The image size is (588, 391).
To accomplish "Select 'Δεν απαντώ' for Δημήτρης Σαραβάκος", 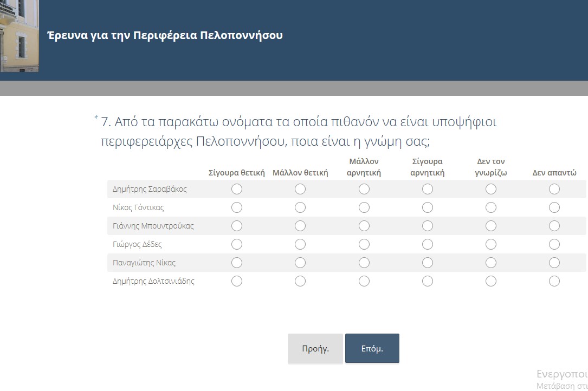I will tap(554, 189).
